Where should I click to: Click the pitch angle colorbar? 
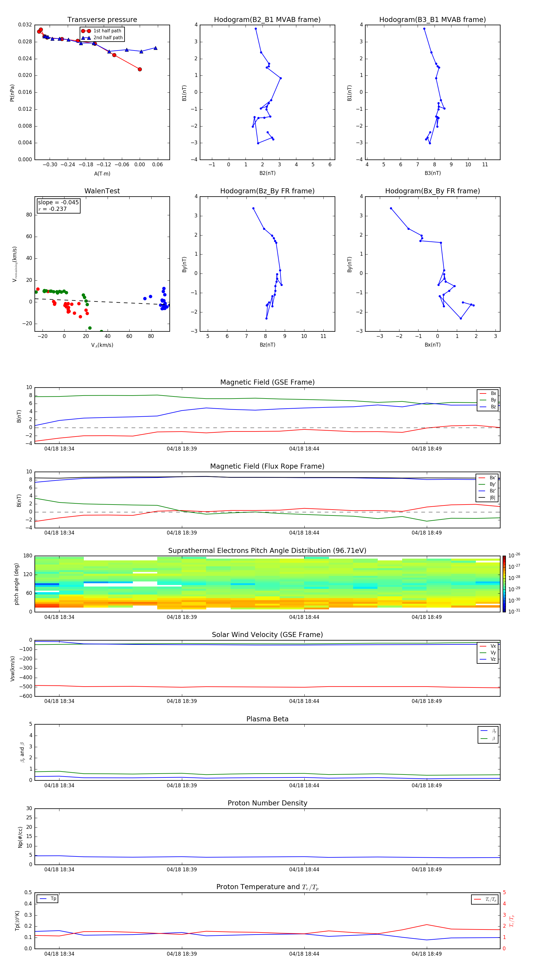[x=504, y=584]
